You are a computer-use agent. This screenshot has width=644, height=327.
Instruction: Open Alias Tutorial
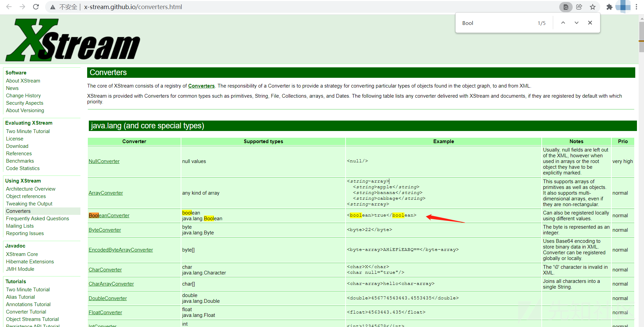click(x=20, y=297)
